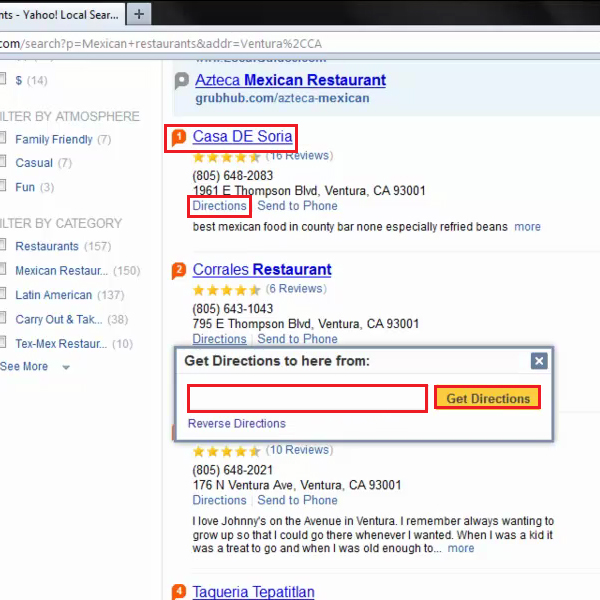Screen dimensions: 600x600
Task: Click Carry Out & Tak... category label
Action: 59,319
